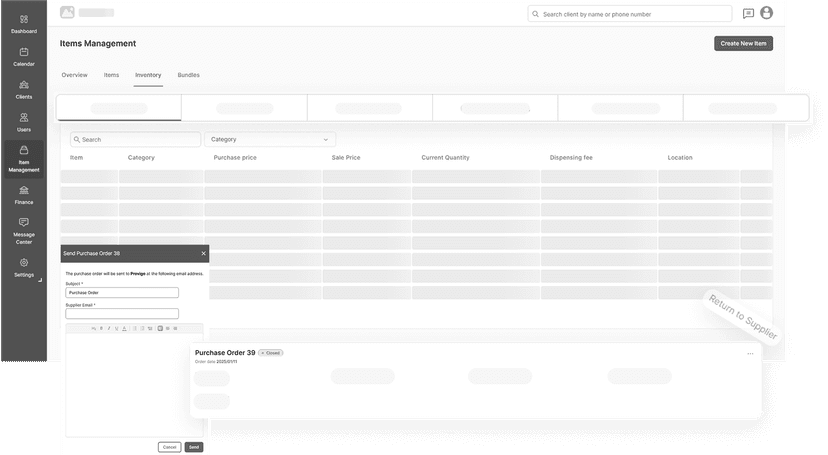
Task: Click the company logo image placeholder
Action: coord(67,12)
